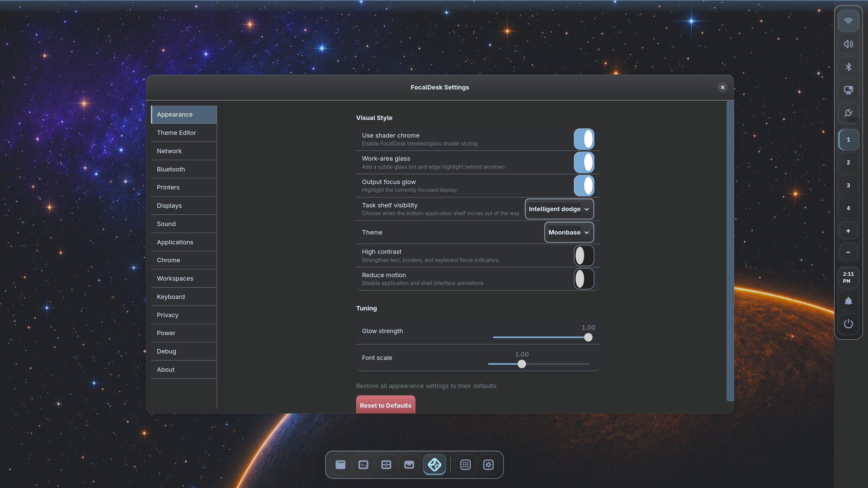Open the app grid launcher icon
Viewport: 868px width, 488px height.
click(x=466, y=465)
